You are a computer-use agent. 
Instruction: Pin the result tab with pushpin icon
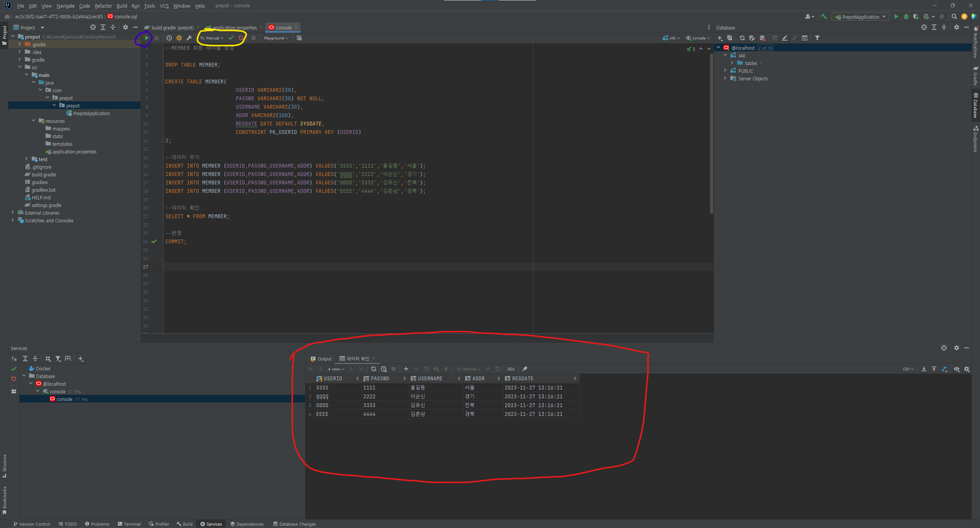click(525, 369)
